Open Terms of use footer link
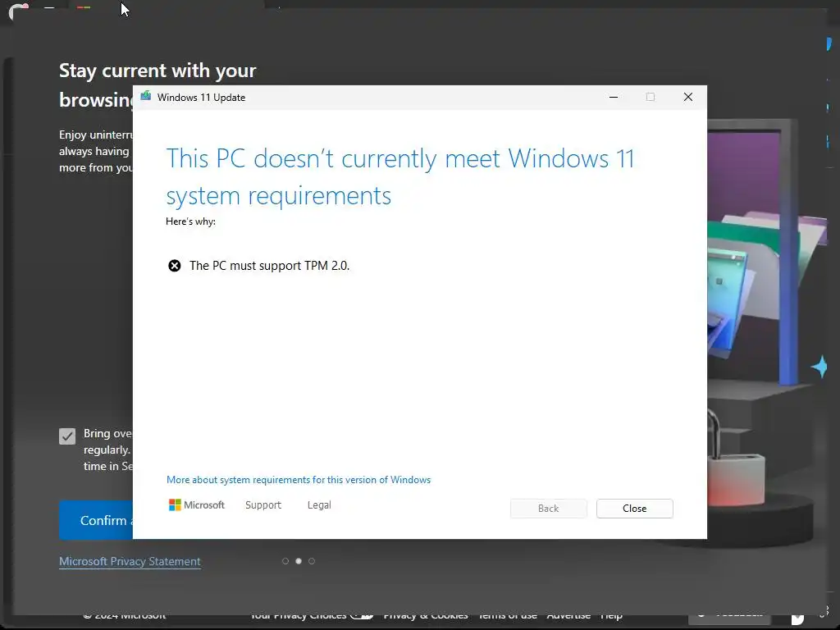This screenshot has width=840, height=630. point(507,615)
